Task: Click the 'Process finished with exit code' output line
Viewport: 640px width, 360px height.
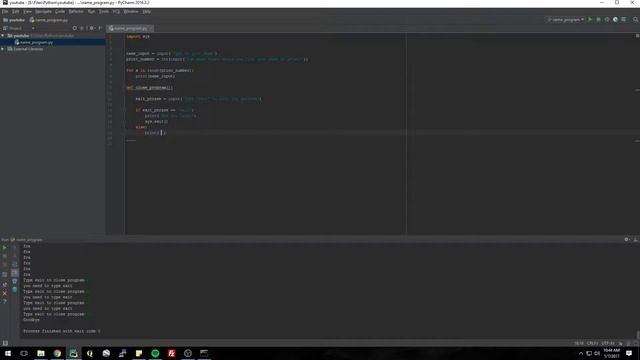Action: [62, 331]
